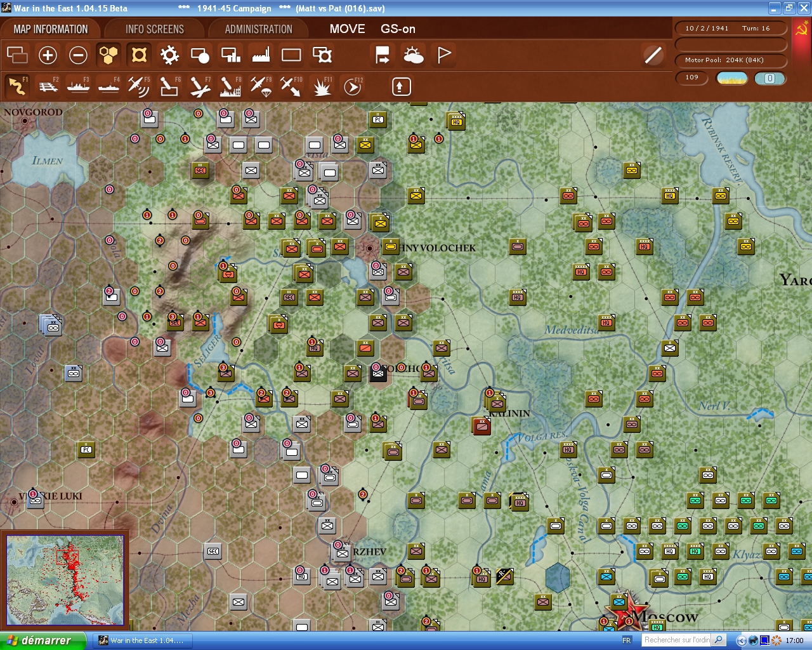The height and width of the screenshot is (650, 812).
Task: Select the F9 plane-with-parachute mode
Action: tap(261, 86)
